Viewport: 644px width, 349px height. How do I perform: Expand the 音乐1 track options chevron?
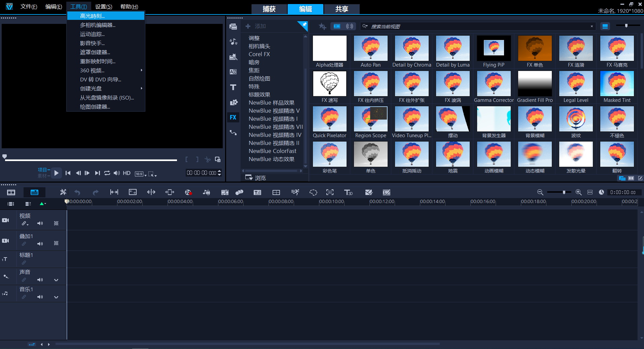pos(56,297)
